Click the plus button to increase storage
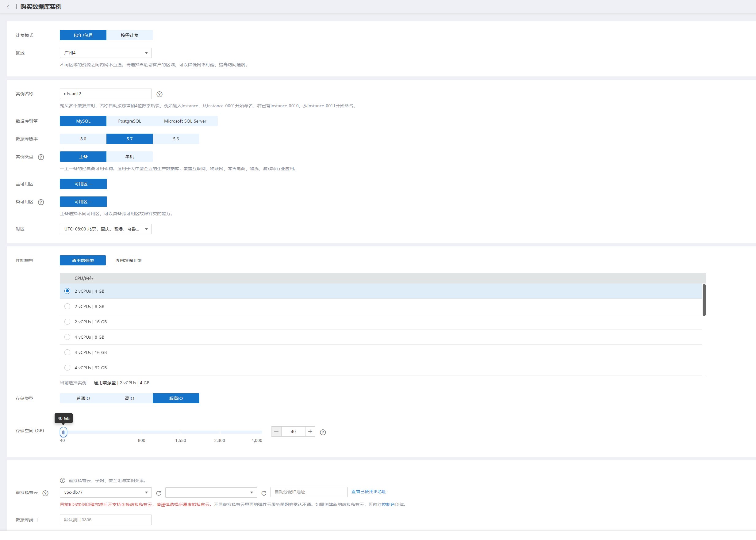Screen dimensions: 756x540 tap(310, 432)
